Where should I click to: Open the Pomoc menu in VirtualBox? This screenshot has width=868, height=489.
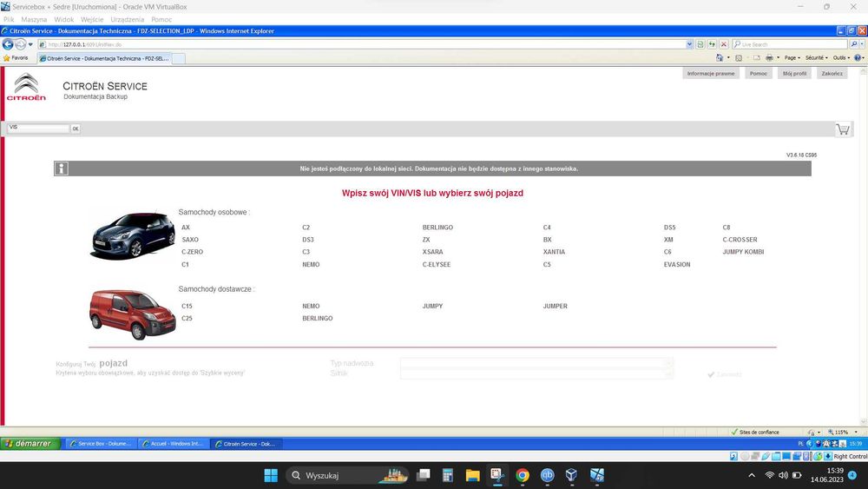pyautogui.click(x=161, y=19)
